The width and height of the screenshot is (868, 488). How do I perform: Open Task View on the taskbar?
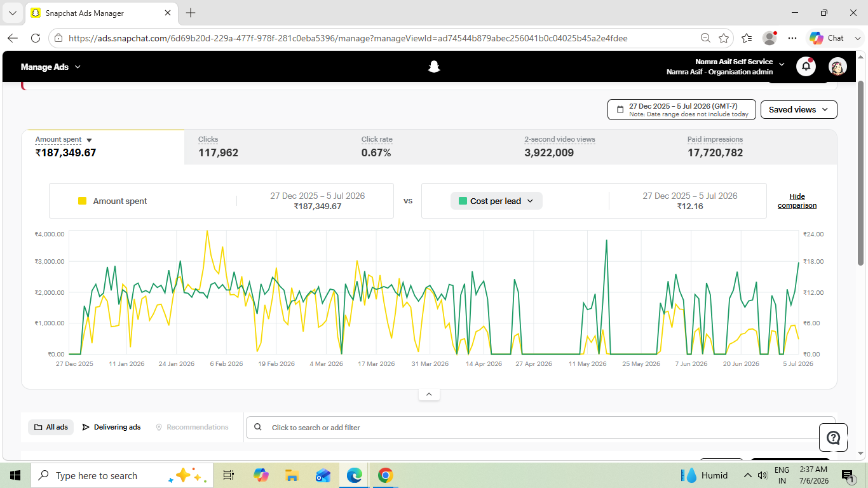click(x=229, y=475)
